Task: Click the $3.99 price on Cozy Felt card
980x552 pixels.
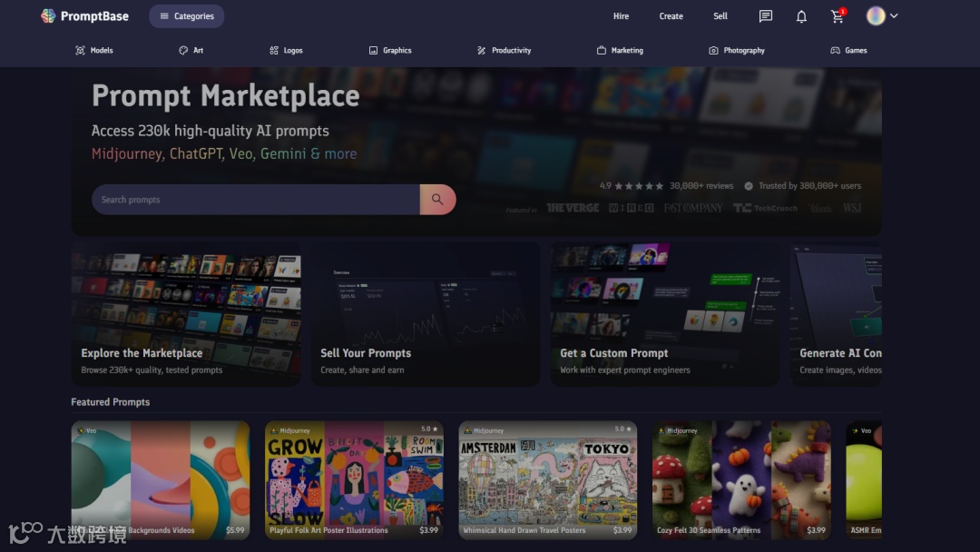Action: [816, 530]
